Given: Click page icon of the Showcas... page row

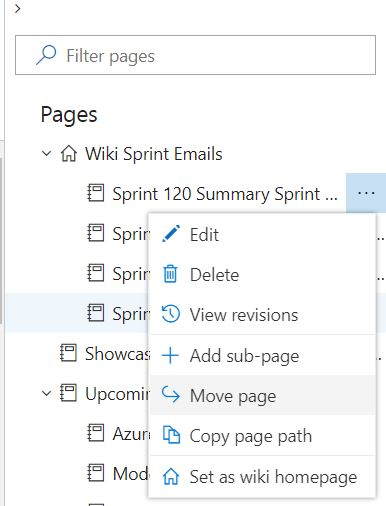Looking at the screenshot, I should tap(68, 353).
